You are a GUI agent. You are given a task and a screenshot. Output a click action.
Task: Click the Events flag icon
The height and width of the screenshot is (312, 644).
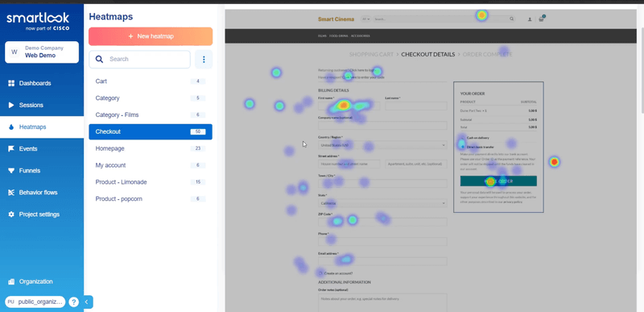(11, 149)
